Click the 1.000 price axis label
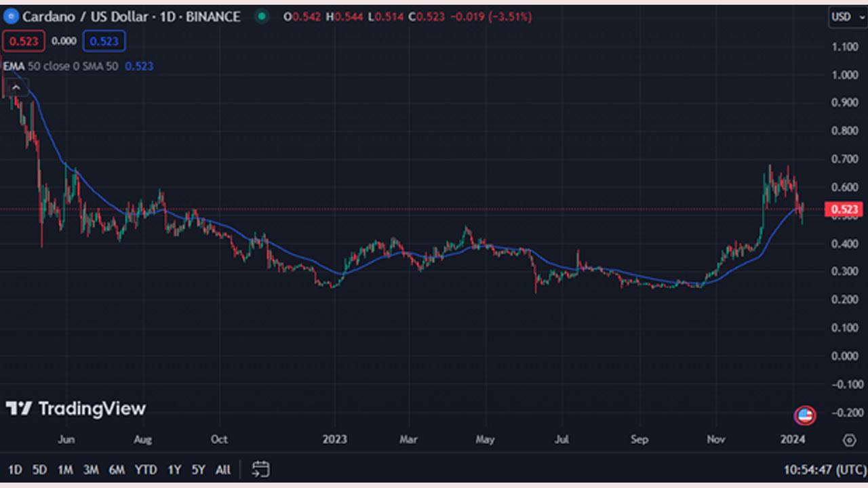Viewport: 868px width, 488px height. click(845, 75)
